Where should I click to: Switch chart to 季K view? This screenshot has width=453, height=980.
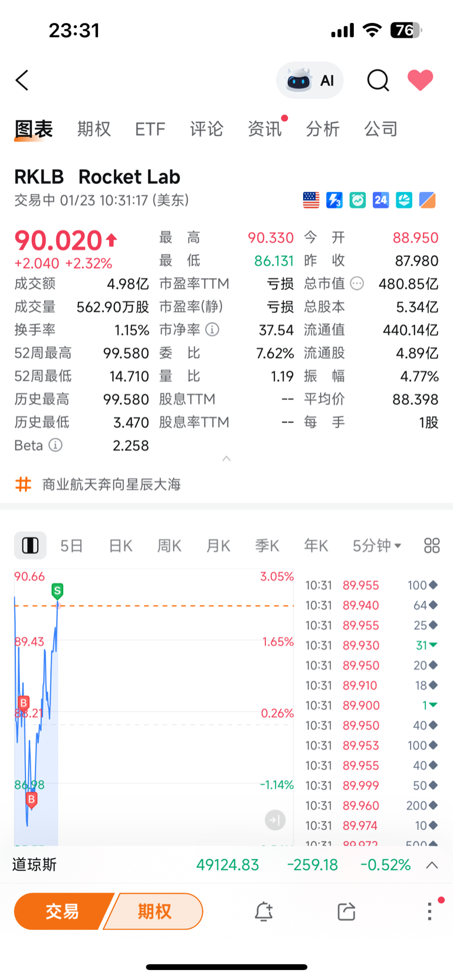[267, 546]
